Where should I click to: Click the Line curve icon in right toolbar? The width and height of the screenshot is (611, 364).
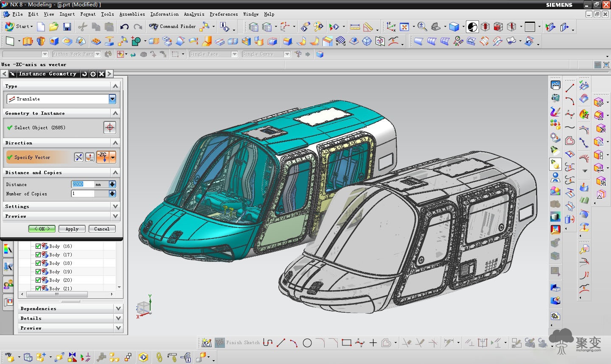570,88
